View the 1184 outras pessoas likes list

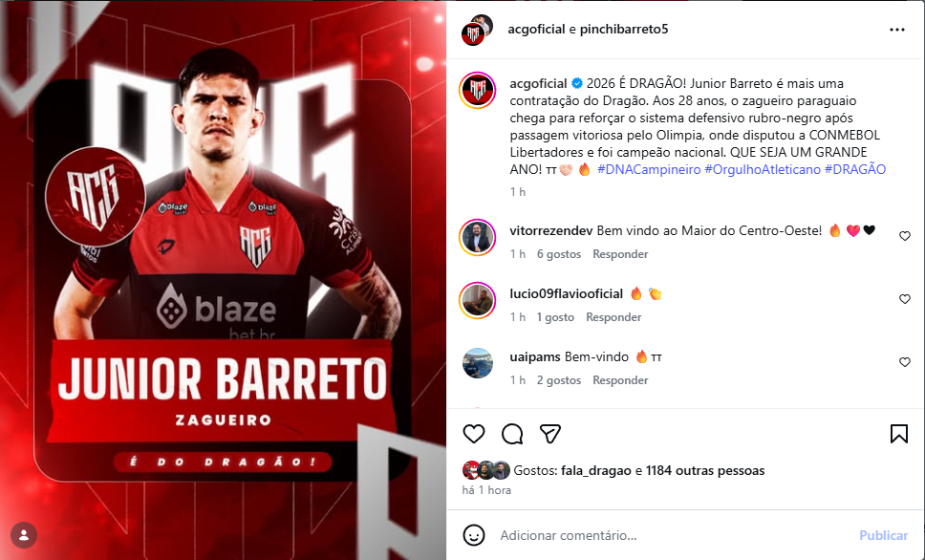705,471
